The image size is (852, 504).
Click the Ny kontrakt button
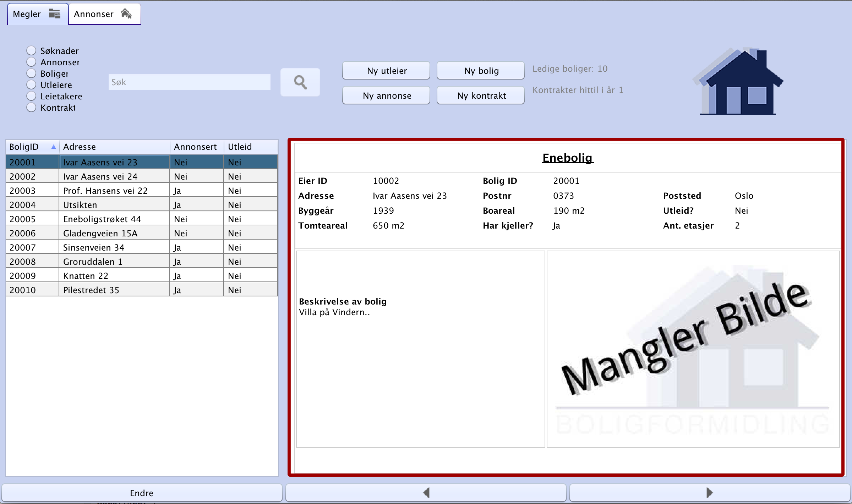coord(481,95)
